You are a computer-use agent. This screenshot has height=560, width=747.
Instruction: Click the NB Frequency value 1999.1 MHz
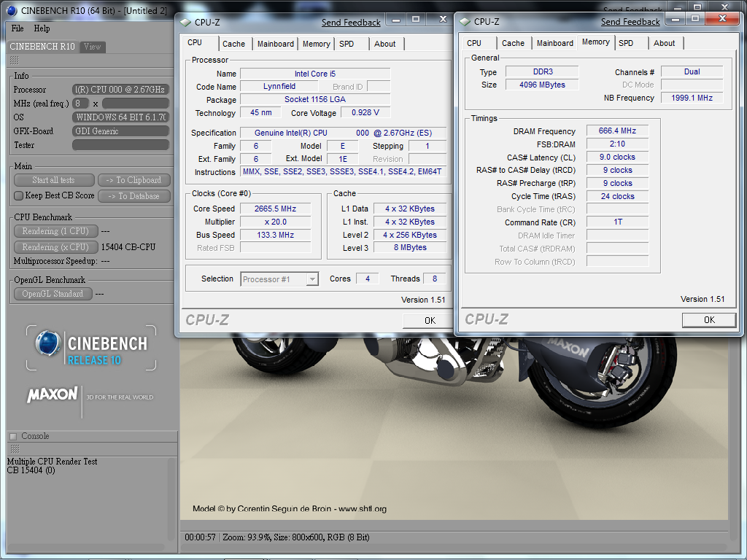pos(692,98)
